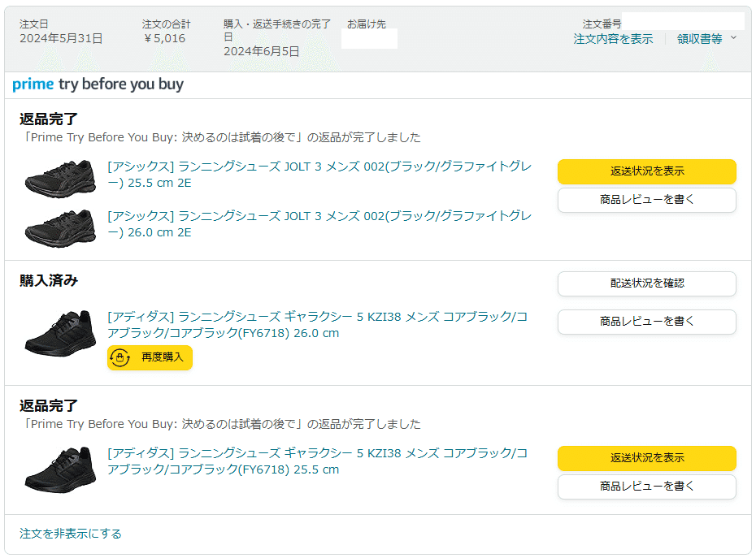Click the prime try before you buy logo
This screenshot has height=558, width=756.
point(98,84)
